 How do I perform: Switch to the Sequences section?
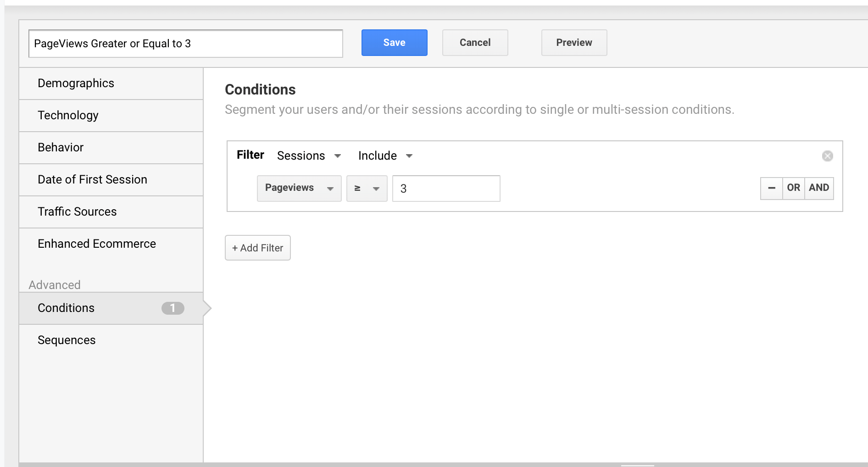point(67,340)
